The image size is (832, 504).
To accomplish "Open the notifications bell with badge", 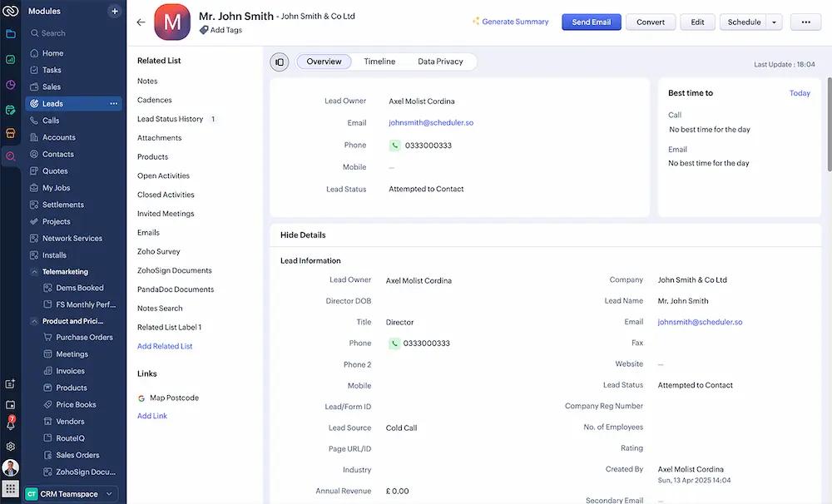I will tap(11, 422).
